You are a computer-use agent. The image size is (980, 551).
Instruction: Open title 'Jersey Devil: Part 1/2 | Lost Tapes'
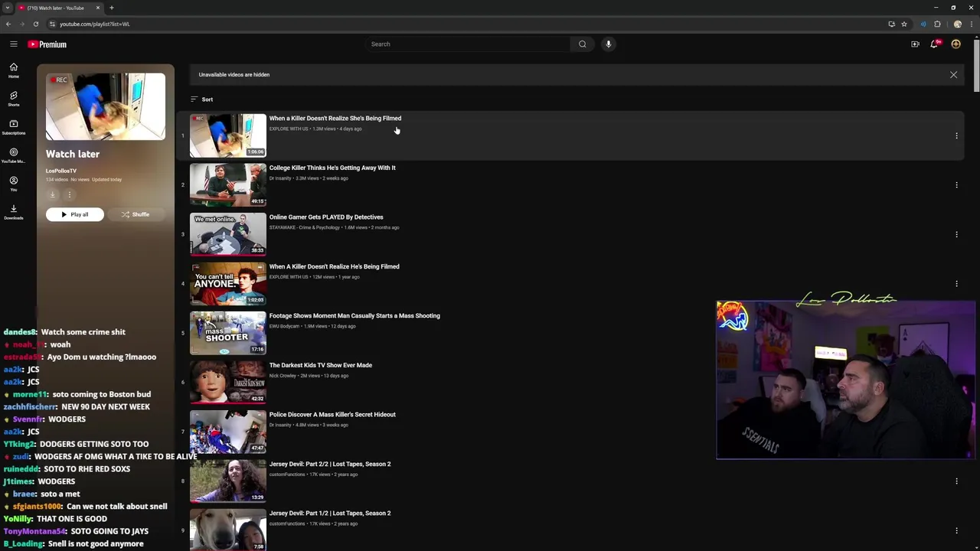coord(330,514)
